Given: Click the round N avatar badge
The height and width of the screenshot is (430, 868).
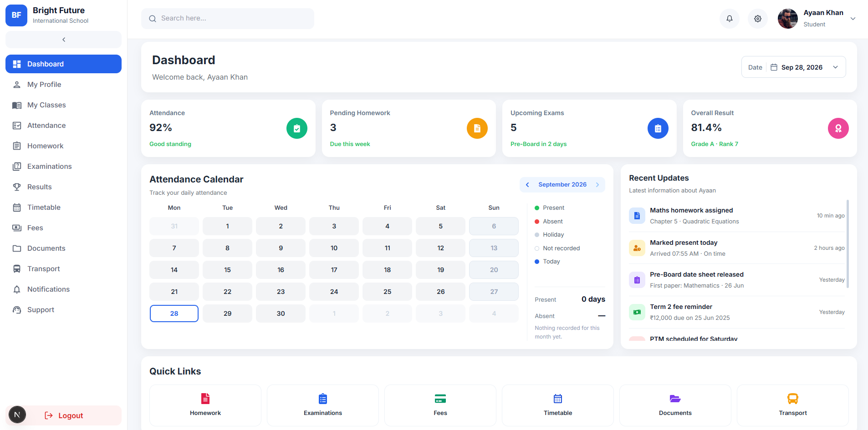Looking at the screenshot, I should click(x=17, y=415).
